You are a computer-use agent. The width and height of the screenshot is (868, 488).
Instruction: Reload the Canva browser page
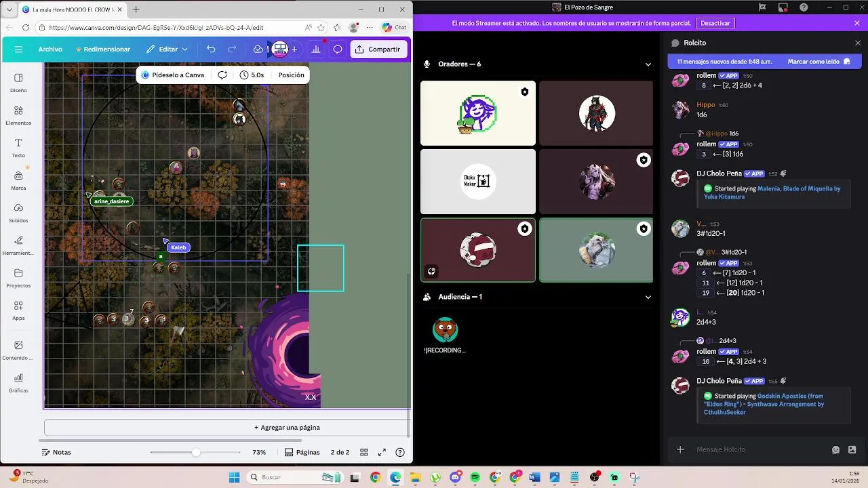coord(26,28)
